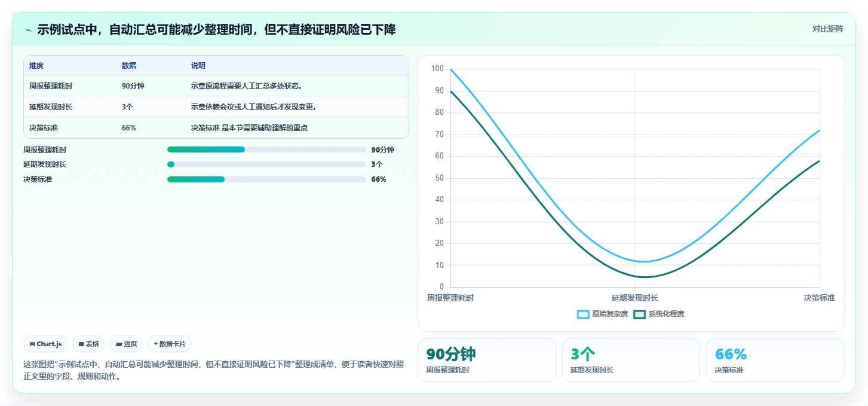This screenshot has width=868, height=406.
Task: Click the 表格 tag chip
Action: click(x=88, y=344)
